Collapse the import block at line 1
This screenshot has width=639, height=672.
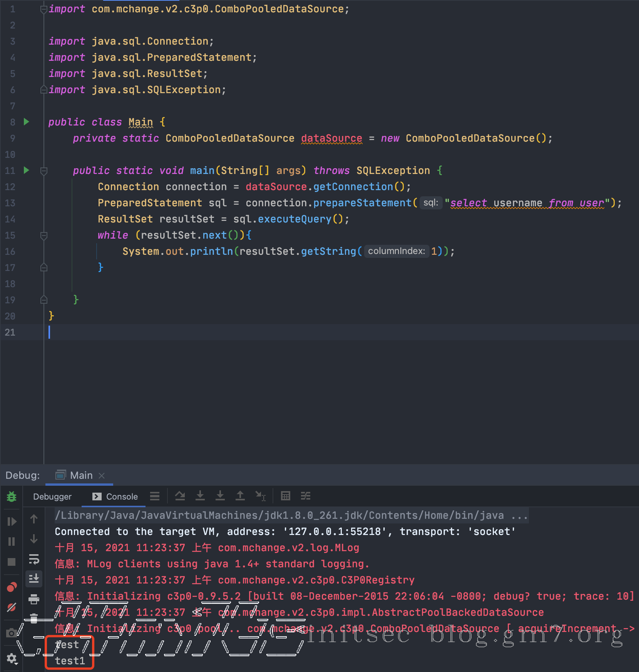coord(44,9)
